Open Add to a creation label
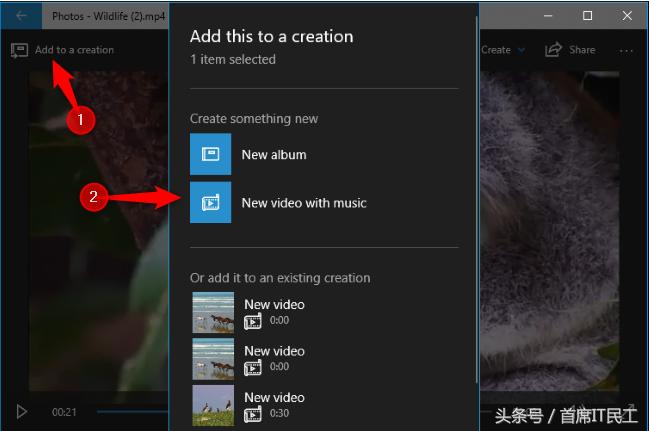Image resolution: width=649 pixels, height=431 pixels. [x=74, y=50]
